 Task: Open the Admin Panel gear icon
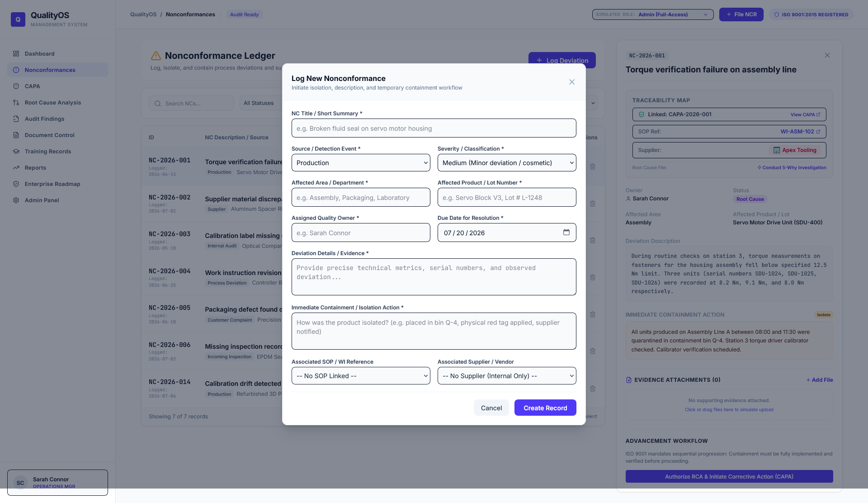point(16,200)
